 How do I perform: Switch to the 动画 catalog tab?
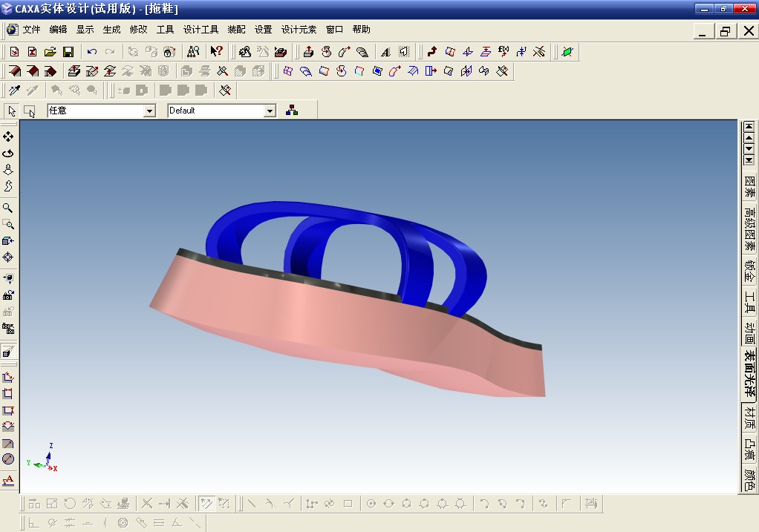(x=749, y=332)
